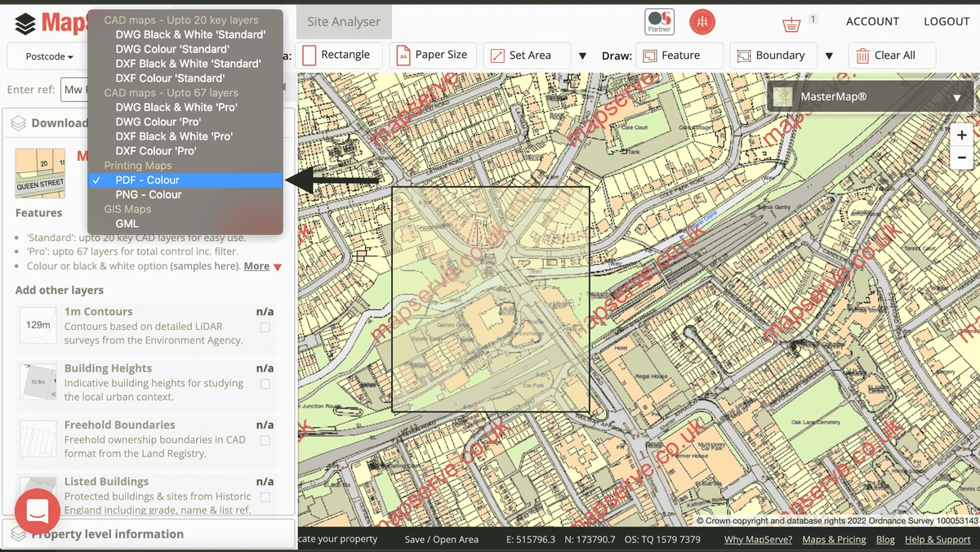The width and height of the screenshot is (980, 552).
Task: Switch to the Site Analyser tab
Action: [344, 22]
